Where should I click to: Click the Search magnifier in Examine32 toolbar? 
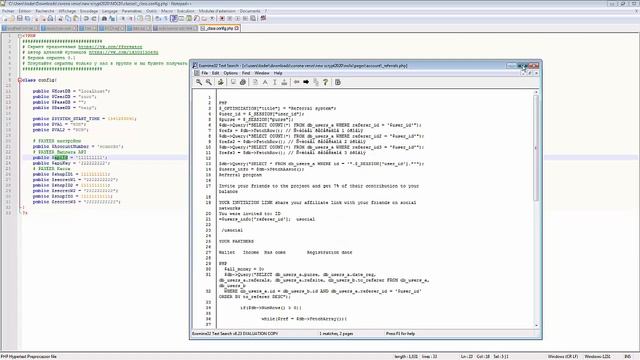(199, 82)
